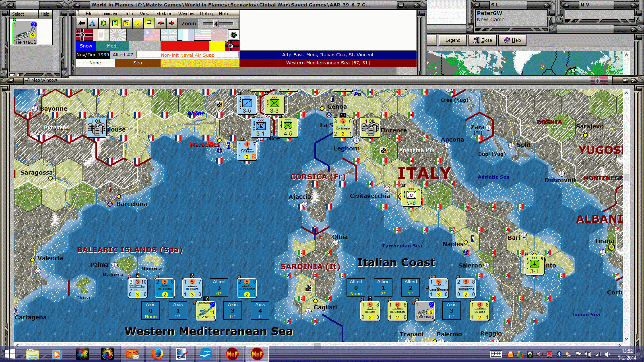Select the CL Bari naval counter

(370, 311)
